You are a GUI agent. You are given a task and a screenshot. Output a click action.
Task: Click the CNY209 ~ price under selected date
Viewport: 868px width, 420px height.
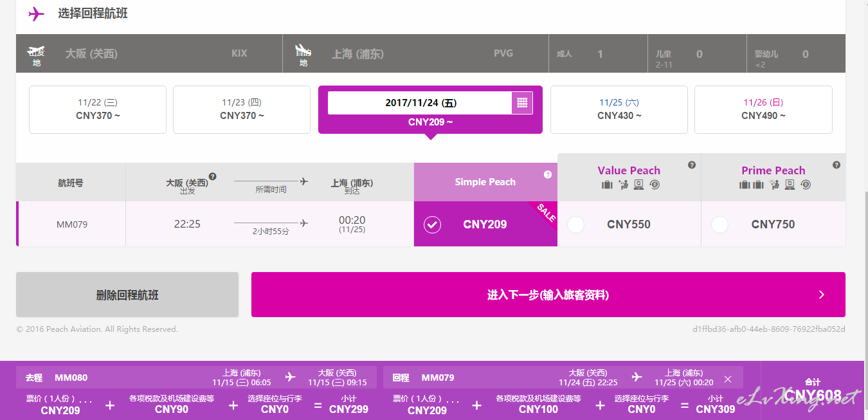pos(430,122)
